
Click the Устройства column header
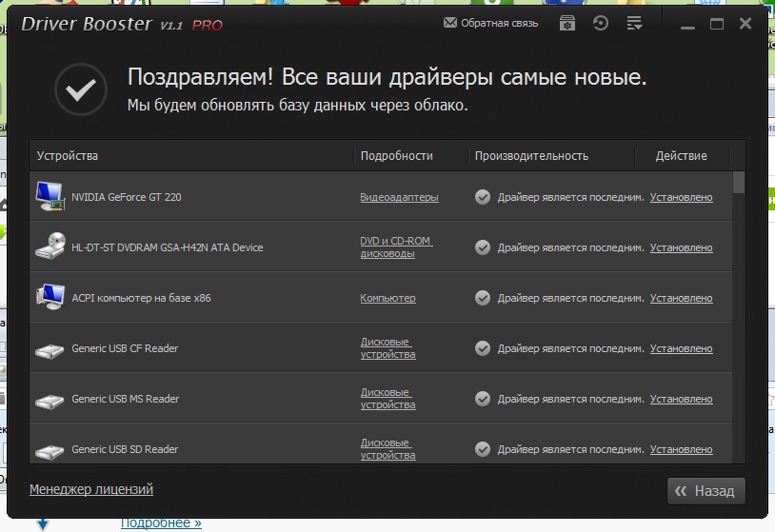coord(68,156)
